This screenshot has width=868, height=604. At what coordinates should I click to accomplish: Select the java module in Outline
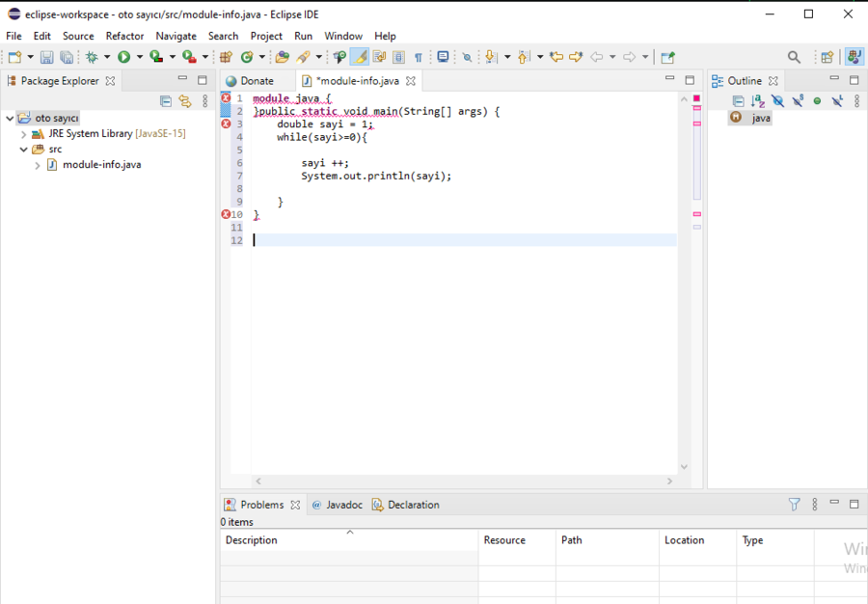(x=751, y=118)
